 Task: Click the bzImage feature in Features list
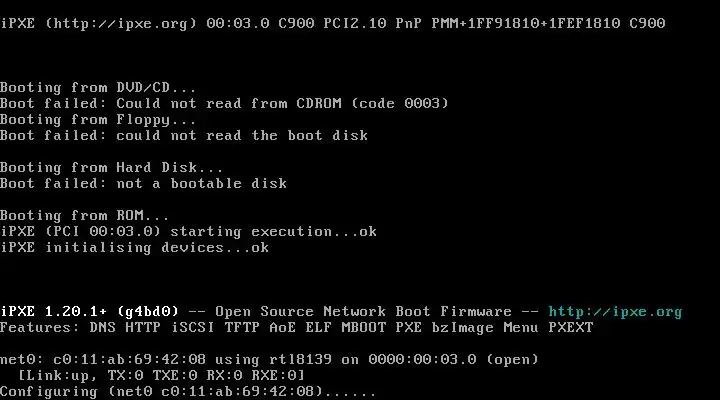462,327
